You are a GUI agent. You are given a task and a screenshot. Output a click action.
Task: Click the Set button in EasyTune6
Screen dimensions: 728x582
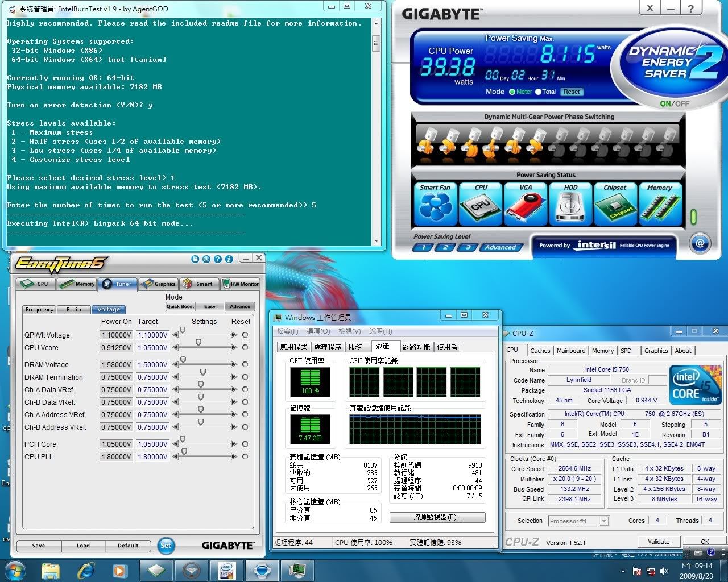(166, 545)
